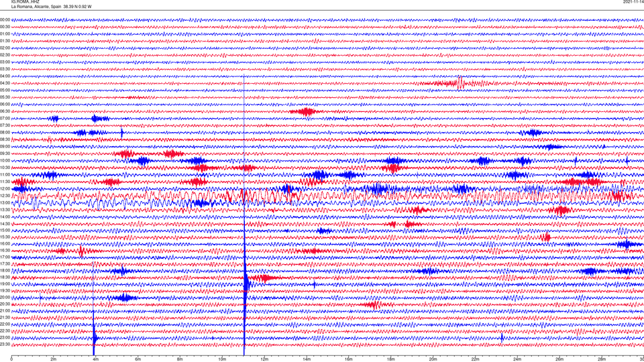Click the 6m tick label on the bottom axis
644x362 pixels.
pos(138,359)
